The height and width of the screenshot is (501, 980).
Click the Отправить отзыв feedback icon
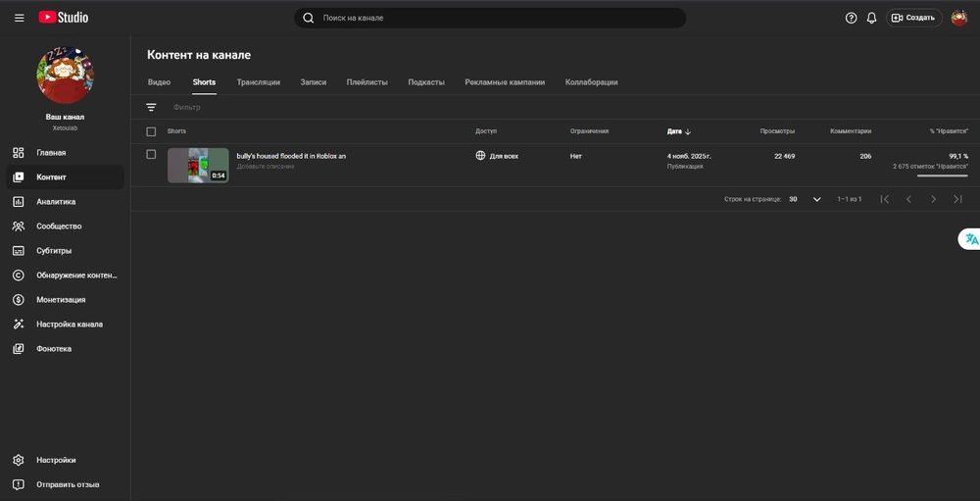click(18, 484)
